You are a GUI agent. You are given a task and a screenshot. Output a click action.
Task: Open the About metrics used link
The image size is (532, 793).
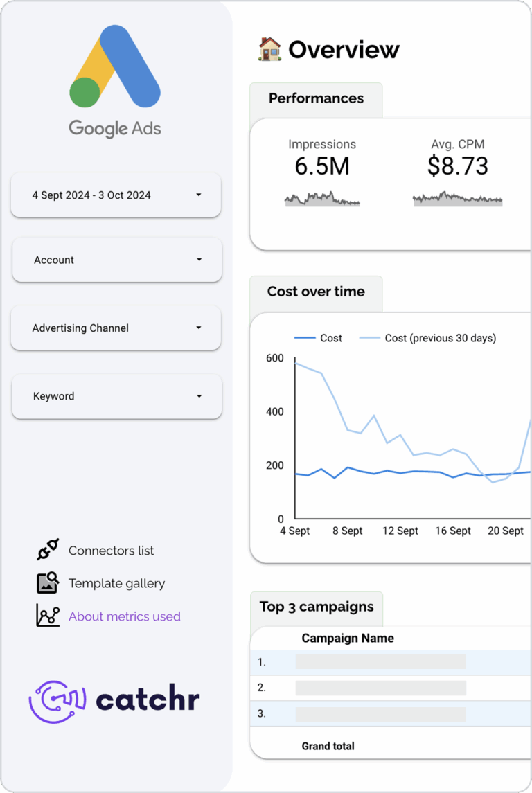pos(124,616)
